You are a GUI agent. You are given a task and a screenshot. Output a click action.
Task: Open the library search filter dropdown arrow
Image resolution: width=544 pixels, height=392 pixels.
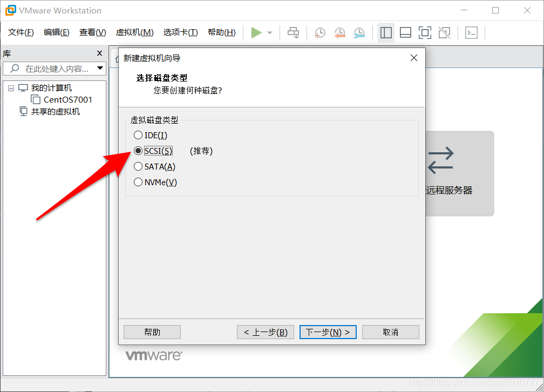100,68
